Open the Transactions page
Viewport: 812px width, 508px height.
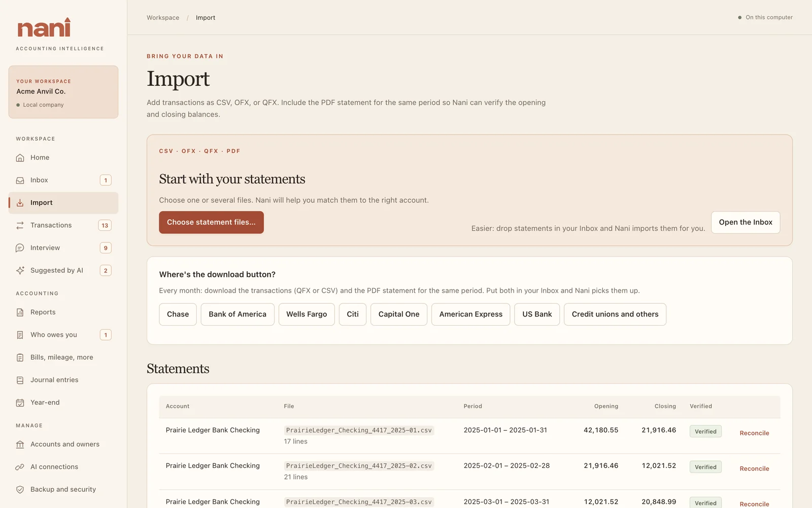[63, 225]
